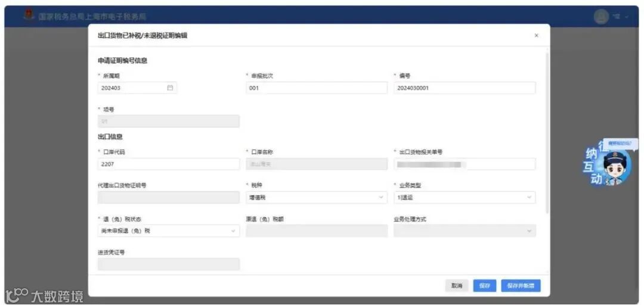Click the 申请证明编号信息 section heading
The width and height of the screenshot is (644, 308).
(122, 61)
